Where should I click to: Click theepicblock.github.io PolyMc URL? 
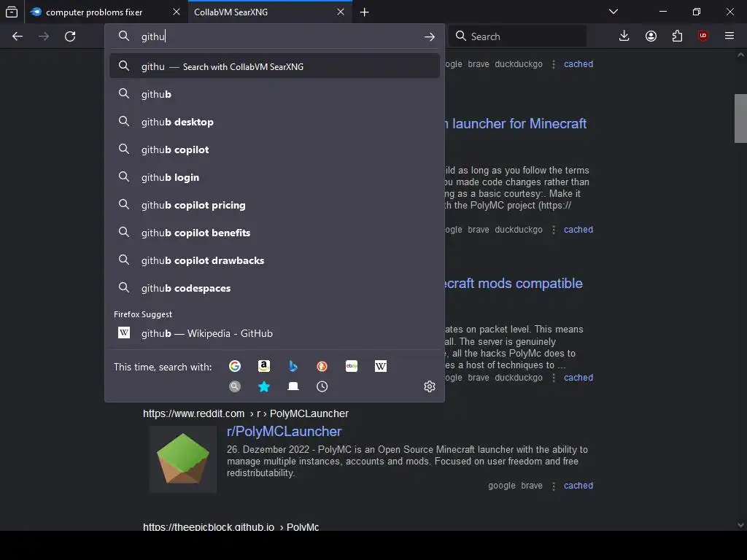[x=231, y=526]
